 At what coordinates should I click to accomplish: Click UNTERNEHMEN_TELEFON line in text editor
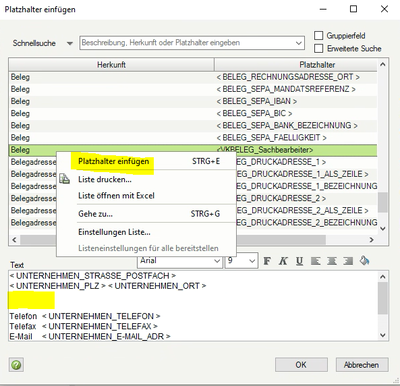pos(85,316)
